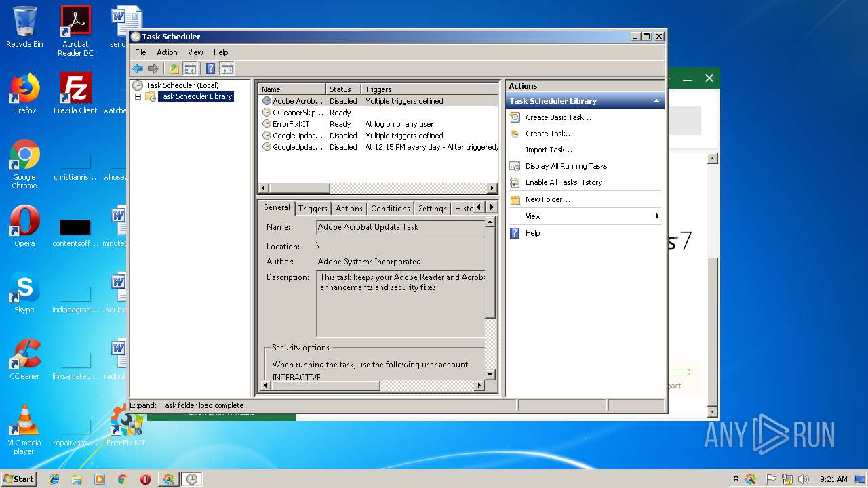Screen dimensions: 868x488
Task: Open Firefox desktop icon
Action: (x=24, y=93)
